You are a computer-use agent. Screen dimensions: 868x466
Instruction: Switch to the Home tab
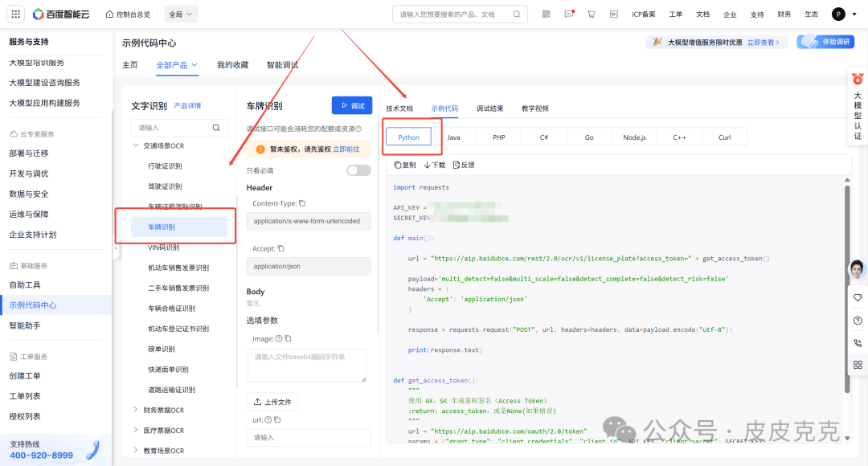(129, 65)
